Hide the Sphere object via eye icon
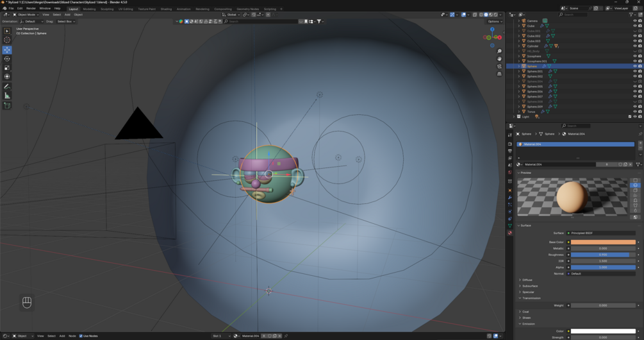Screen dimensions: 644x340 click(634, 66)
